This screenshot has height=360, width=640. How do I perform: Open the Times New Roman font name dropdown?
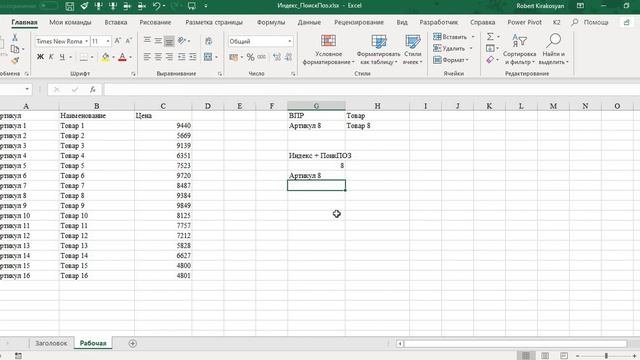click(87, 41)
